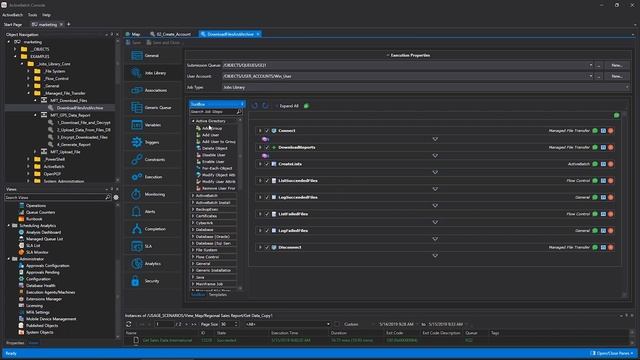Click the green icon next to Expand All
The height and width of the screenshot is (360, 640).
click(307, 106)
